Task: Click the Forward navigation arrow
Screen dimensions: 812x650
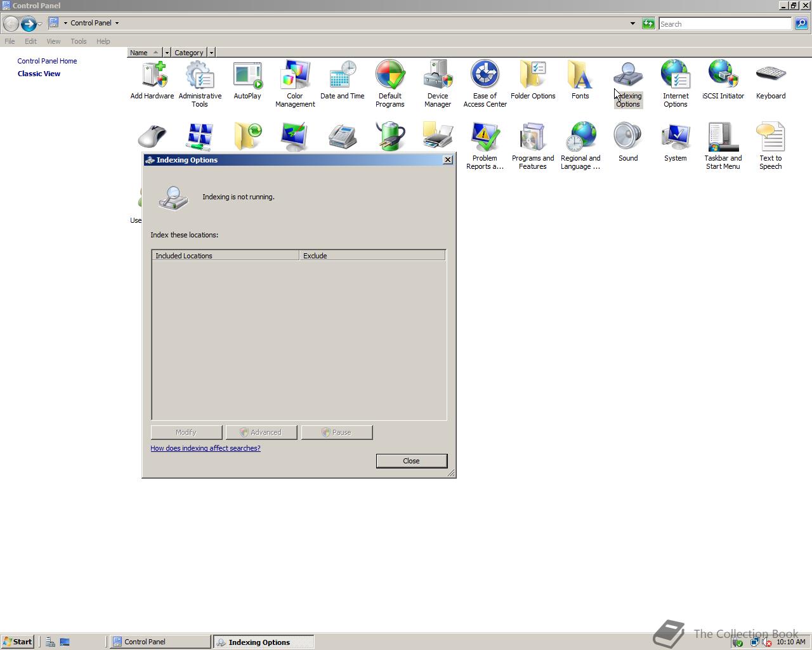Action: pos(28,24)
